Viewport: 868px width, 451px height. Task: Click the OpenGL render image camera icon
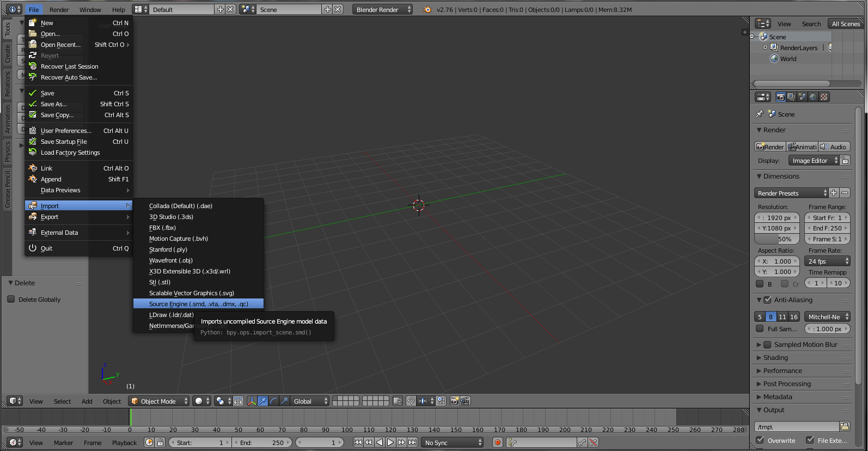pyautogui.click(x=454, y=401)
